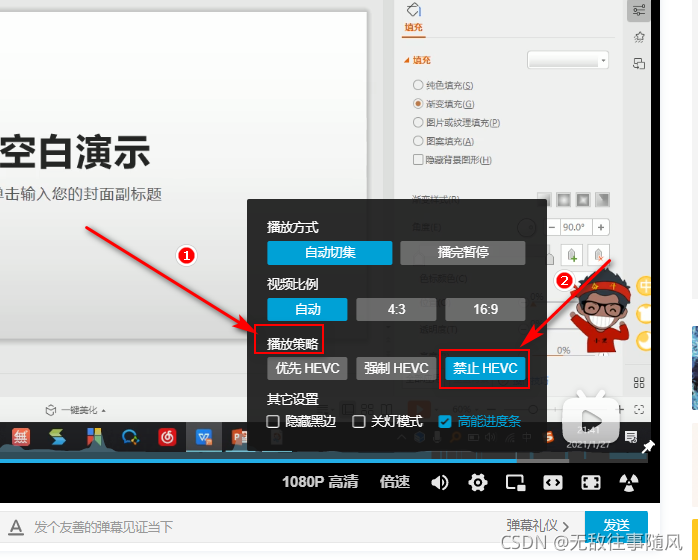Enter fullscreen with the fullscreen icon
The image size is (698, 560).
591,482
